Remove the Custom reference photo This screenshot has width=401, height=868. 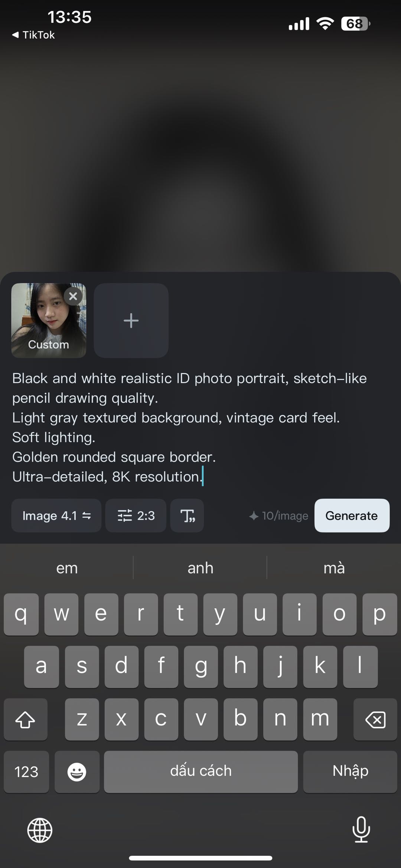(73, 296)
